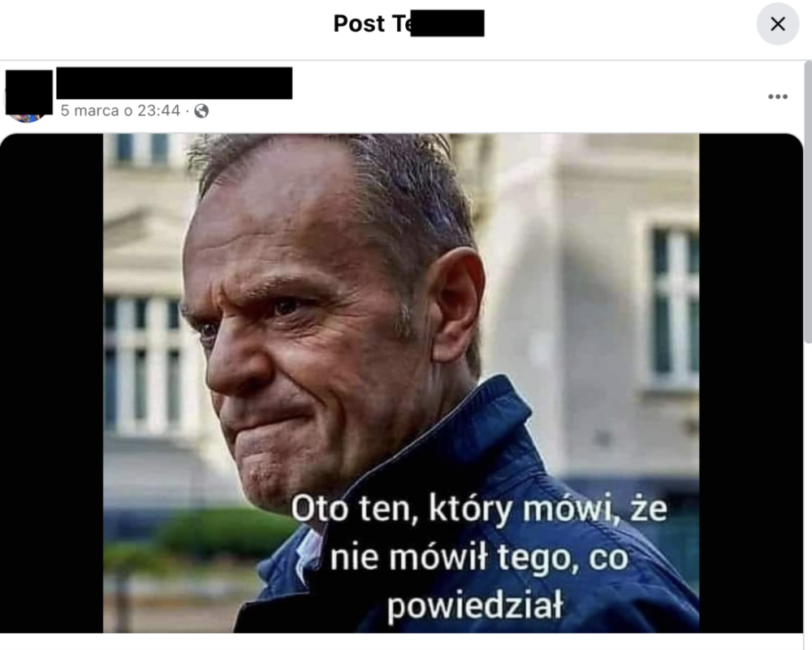Open the meme image in the photo viewer

pyautogui.click(x=401, y=383)
